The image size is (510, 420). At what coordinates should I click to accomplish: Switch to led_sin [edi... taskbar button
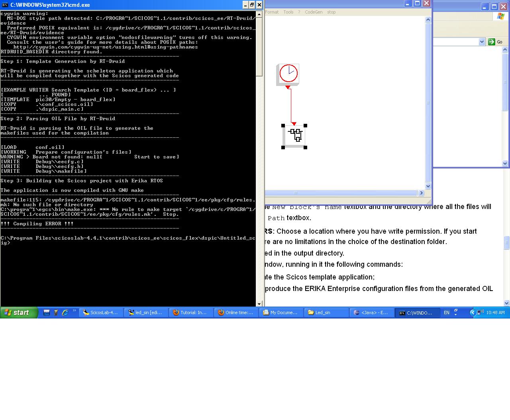(x=146, y=313)
